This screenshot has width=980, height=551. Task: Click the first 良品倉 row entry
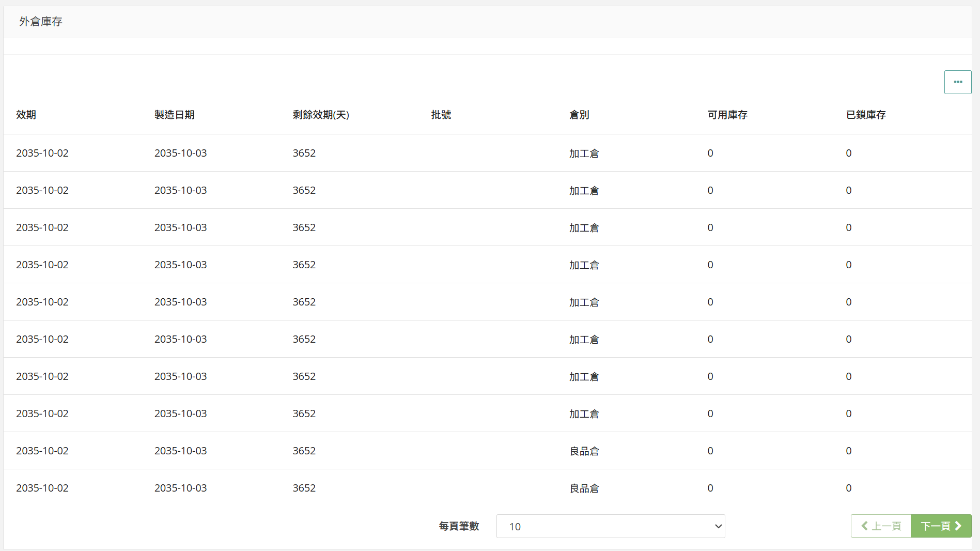pos(584,451)
